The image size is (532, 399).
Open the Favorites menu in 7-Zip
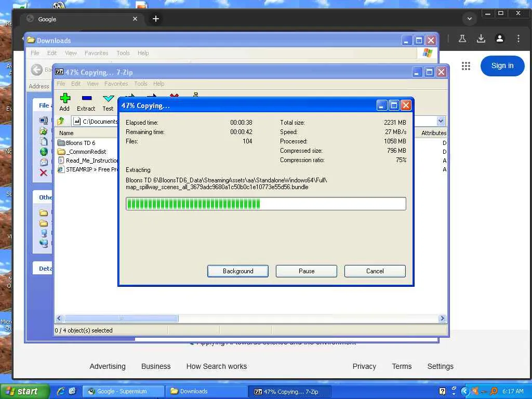(x=116, y=84)
